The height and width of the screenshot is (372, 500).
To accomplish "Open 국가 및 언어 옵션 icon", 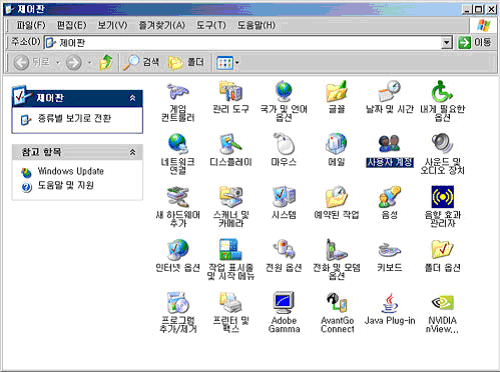I will tap(284, 92).
